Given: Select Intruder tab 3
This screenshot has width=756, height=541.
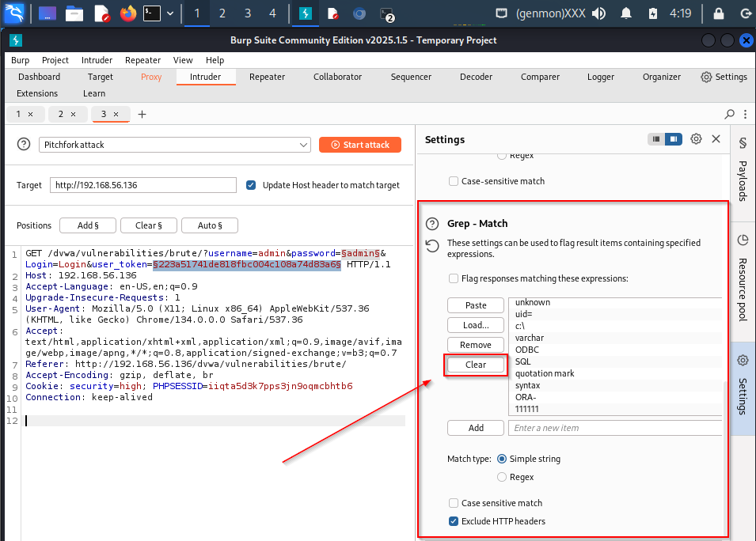Looking at the screenshot, I should 103,114.
